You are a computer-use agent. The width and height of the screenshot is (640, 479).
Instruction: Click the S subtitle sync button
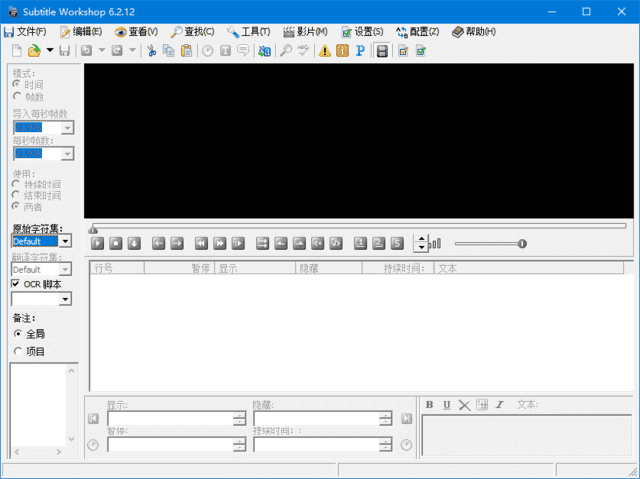[397, 244]
